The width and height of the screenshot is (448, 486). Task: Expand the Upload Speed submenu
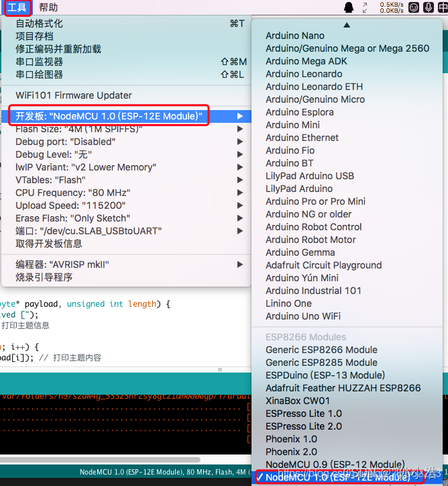pyautogui.click(x=126, y=205)
